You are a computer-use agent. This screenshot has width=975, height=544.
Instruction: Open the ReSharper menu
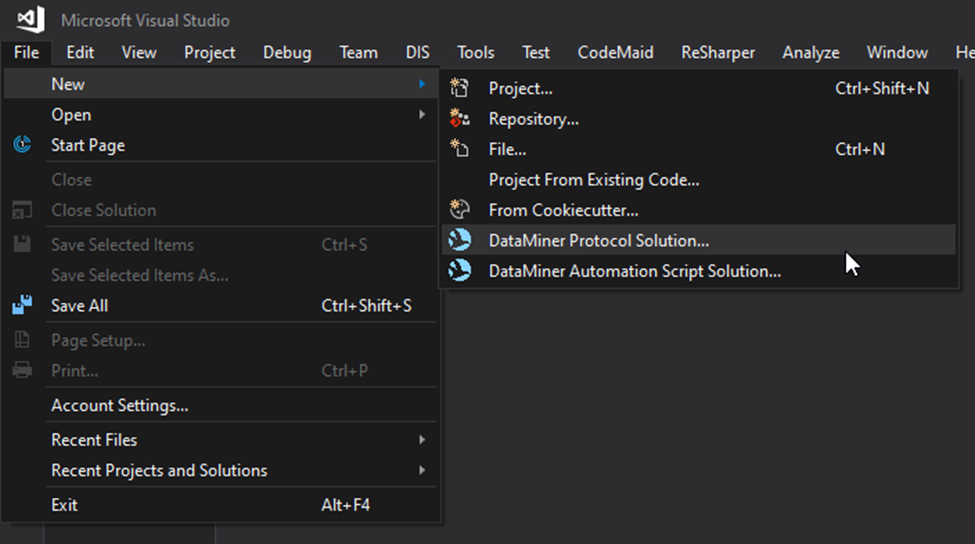[718, 52]
